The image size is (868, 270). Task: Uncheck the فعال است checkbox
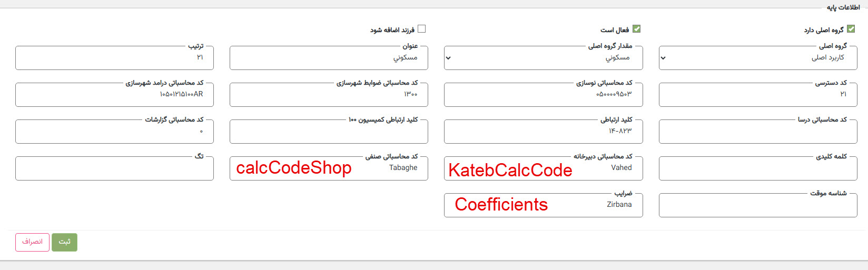636,29
